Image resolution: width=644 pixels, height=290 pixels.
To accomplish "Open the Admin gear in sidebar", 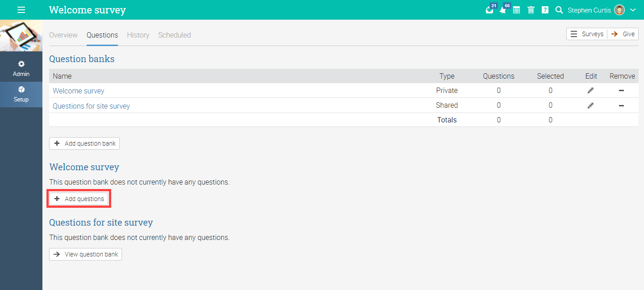I will coord(21,68).
